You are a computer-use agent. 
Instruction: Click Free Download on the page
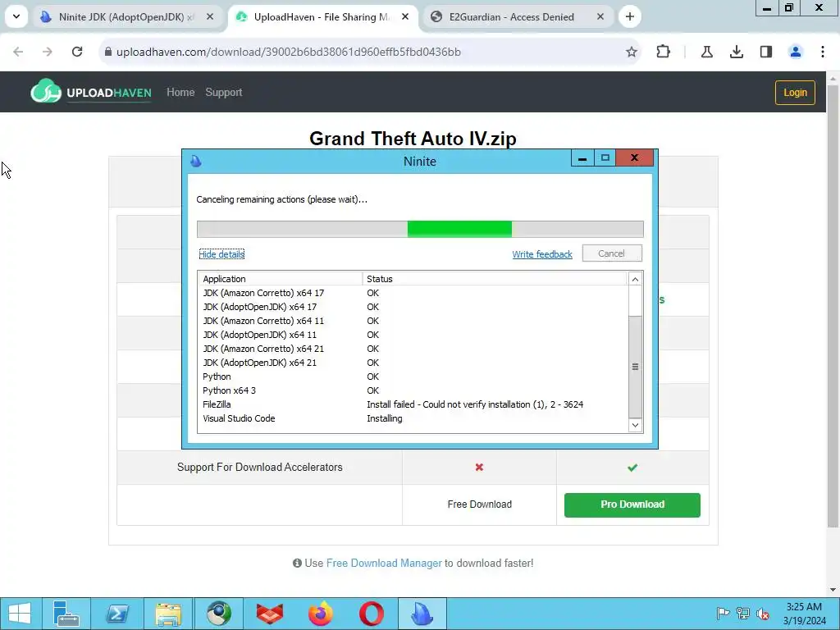coord(479,504)
